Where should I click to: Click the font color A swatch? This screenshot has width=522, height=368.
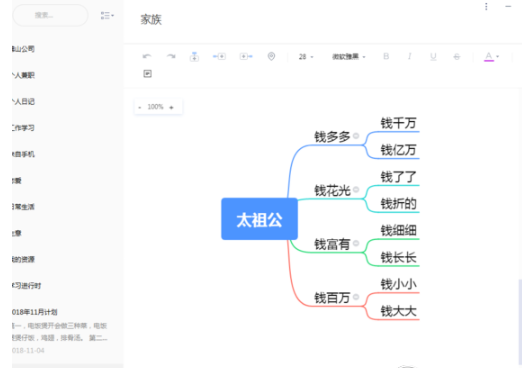[x=489, y=57]
